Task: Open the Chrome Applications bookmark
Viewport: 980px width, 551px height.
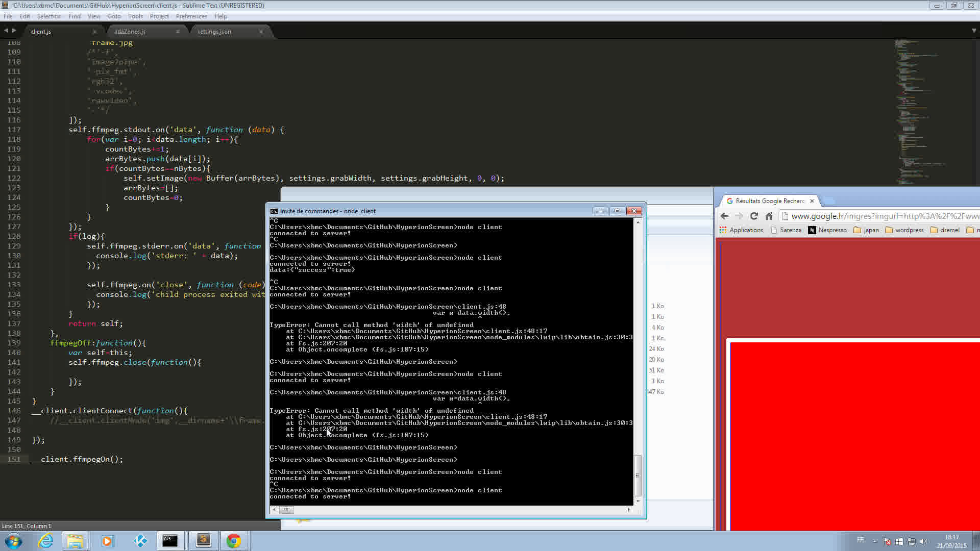Action: point(741,230)
